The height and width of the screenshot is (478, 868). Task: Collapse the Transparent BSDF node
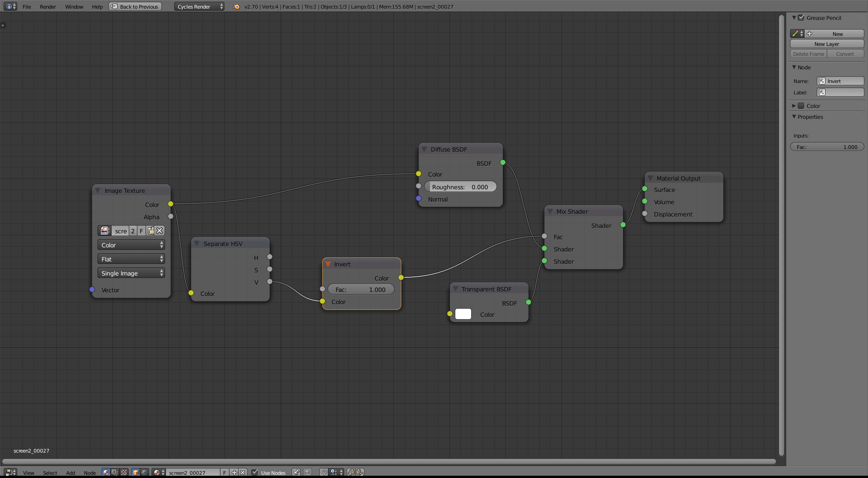point(455,289)
